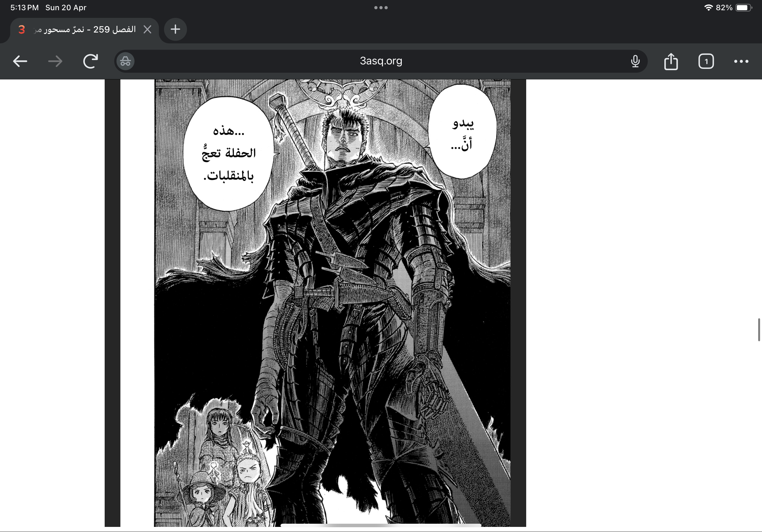Activate voice search microphone

point(635,61)
